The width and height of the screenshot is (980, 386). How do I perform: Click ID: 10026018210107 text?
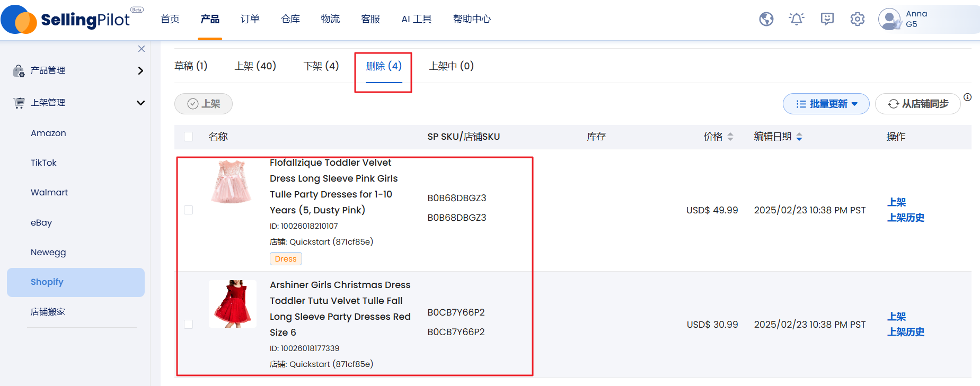(x=304, y=226)
